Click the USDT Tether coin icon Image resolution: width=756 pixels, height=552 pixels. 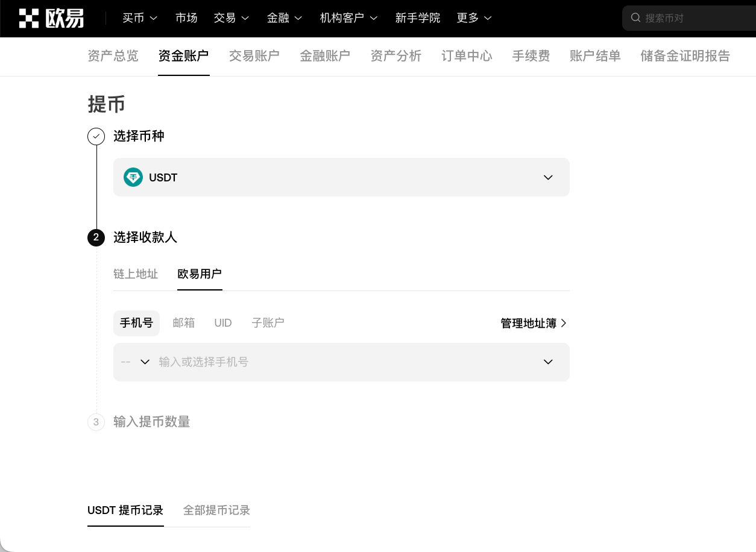click(133, 177)
